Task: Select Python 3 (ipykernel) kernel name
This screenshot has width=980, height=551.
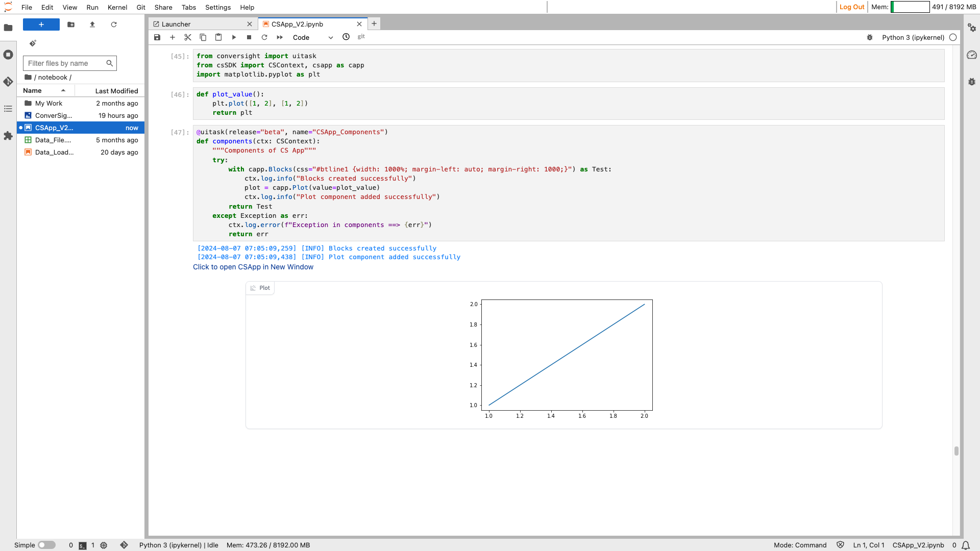Action: click(x=913, y=37)
